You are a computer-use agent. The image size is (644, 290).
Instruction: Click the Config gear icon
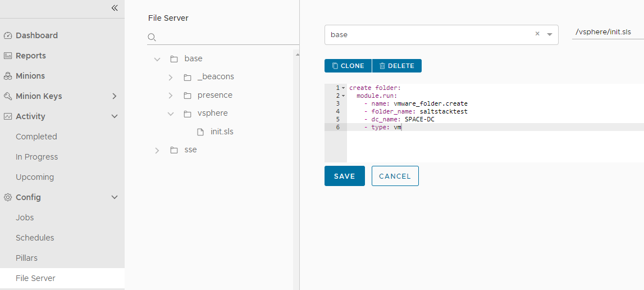pyautogui.click(x=7, y=197)
